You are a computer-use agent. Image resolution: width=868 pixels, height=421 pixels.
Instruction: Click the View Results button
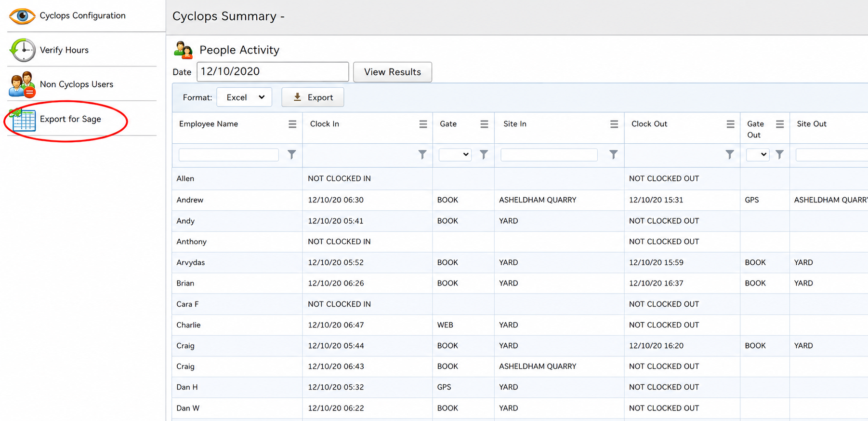point(393,72)
